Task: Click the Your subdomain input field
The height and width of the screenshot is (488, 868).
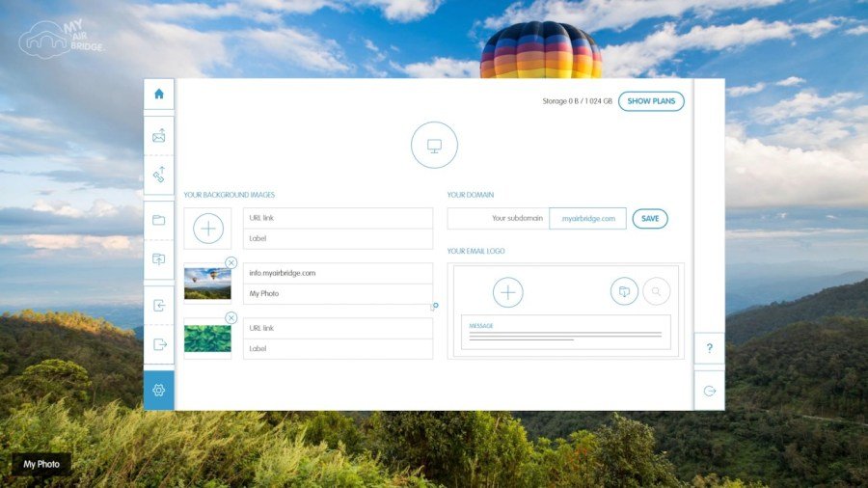Action: [498, 219]
